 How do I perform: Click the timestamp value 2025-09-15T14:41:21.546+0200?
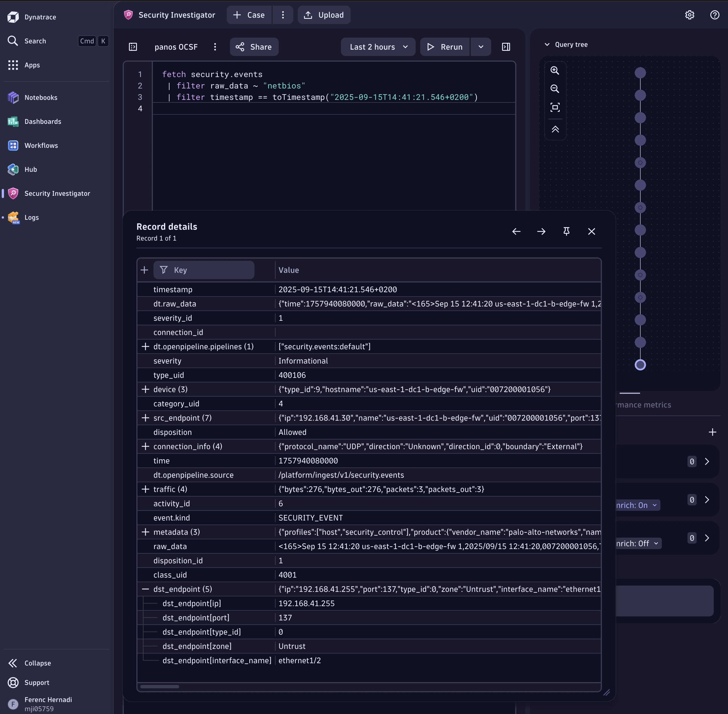(x=338, y=289)
